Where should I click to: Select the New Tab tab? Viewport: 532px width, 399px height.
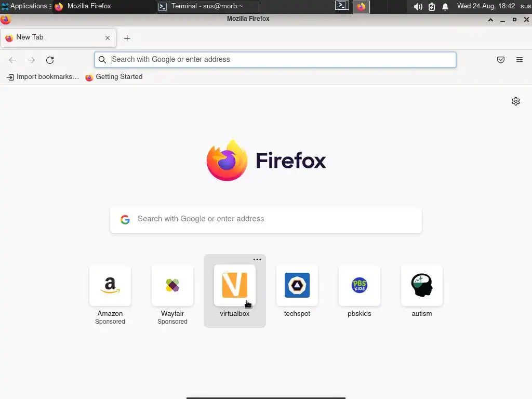58,37
